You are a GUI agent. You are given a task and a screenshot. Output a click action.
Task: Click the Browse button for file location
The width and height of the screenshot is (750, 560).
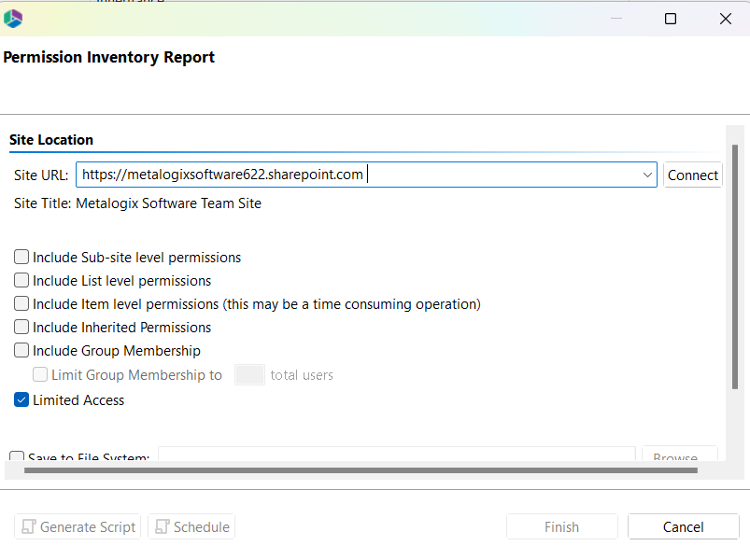[x=679, y=455]
